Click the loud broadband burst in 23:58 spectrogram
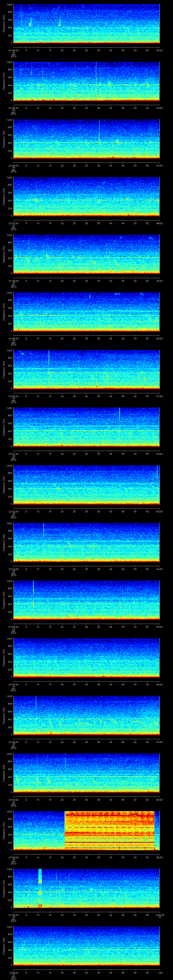The image size is (173, 980). click(109, 831)
